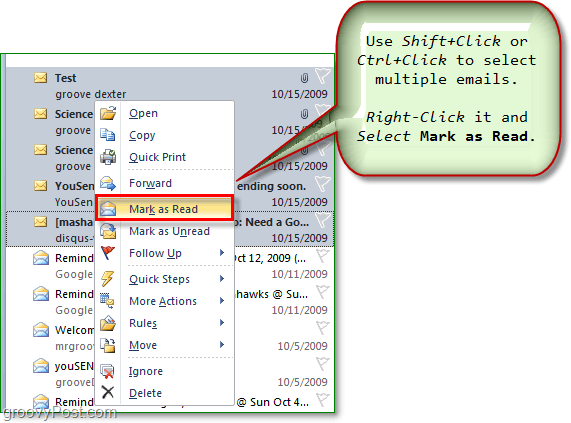571x423 pixels.
Task: Expand the Move submenu arrow
Action: (x=222, y=345)
